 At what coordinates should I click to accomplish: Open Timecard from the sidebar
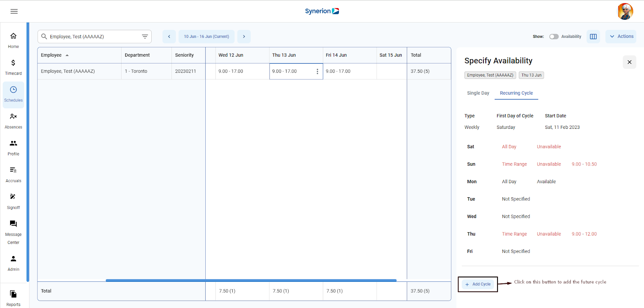[x=13, y=67]
